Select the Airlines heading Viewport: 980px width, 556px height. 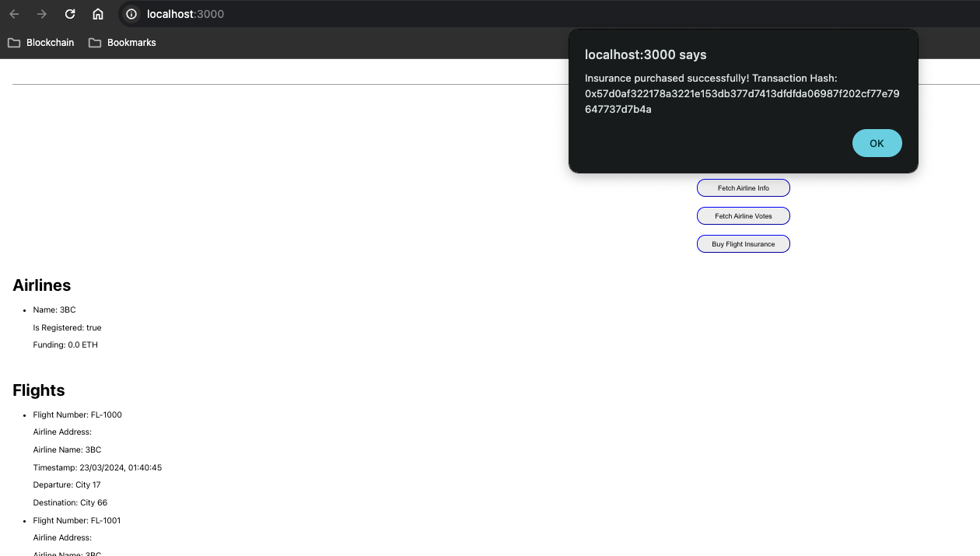point(42,285)
